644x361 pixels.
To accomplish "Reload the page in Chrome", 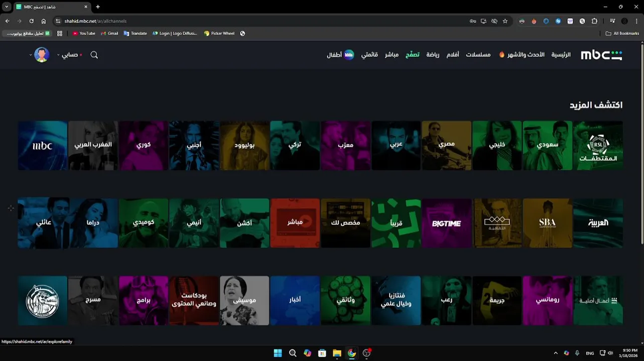I will click(31, 21).
